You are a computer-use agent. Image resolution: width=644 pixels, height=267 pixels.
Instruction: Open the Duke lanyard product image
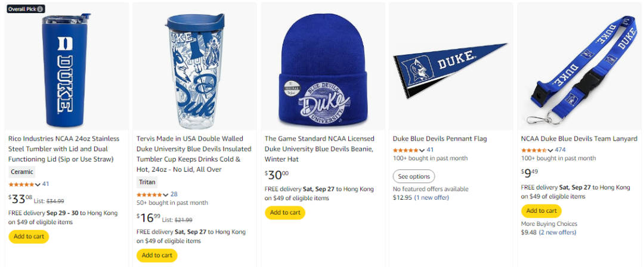pyautogui.click(x=579, y=66)
